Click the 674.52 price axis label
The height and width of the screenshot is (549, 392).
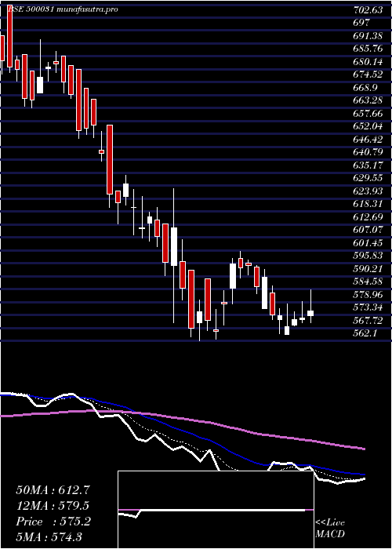click(x=368, y=75)
